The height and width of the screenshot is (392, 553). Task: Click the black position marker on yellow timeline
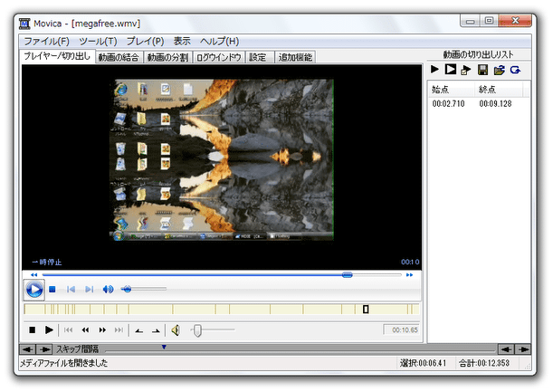[366, 309]
